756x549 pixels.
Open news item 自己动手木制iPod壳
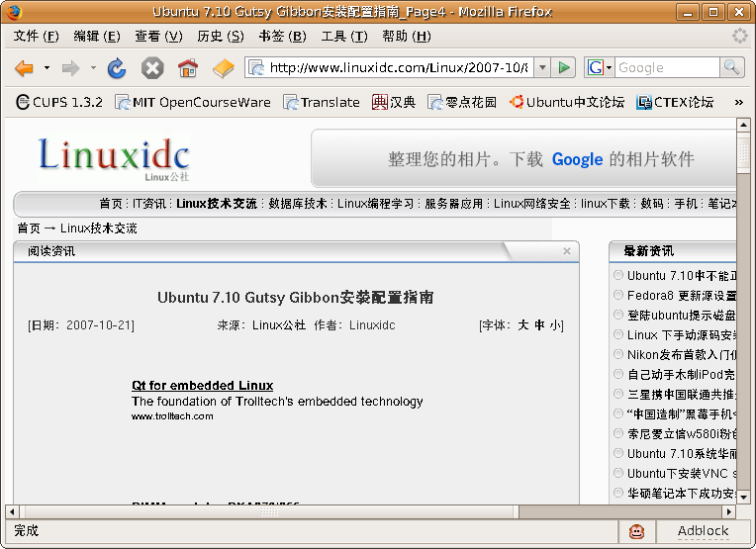[681, 375]
